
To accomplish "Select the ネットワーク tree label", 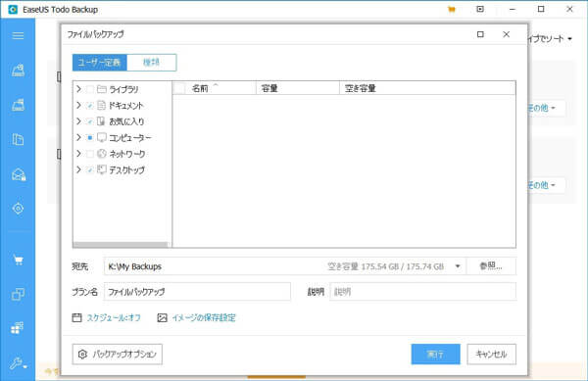I will point(127,154).
